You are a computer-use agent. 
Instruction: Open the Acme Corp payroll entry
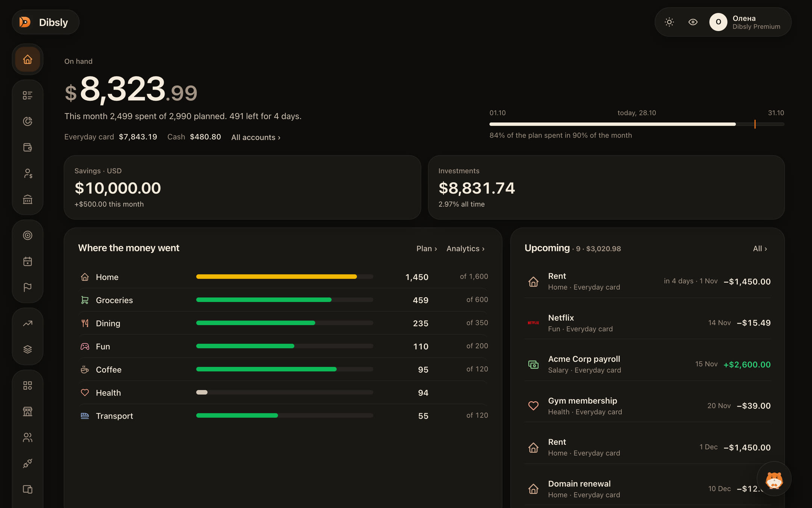[x=647, y=364]
